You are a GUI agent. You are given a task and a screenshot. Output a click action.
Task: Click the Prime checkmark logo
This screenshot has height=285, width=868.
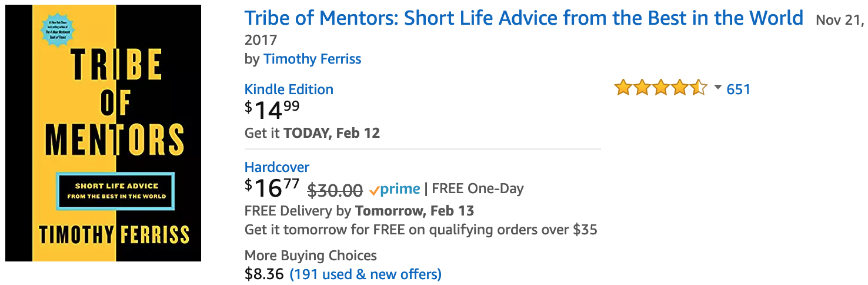[x=395, y=189]
